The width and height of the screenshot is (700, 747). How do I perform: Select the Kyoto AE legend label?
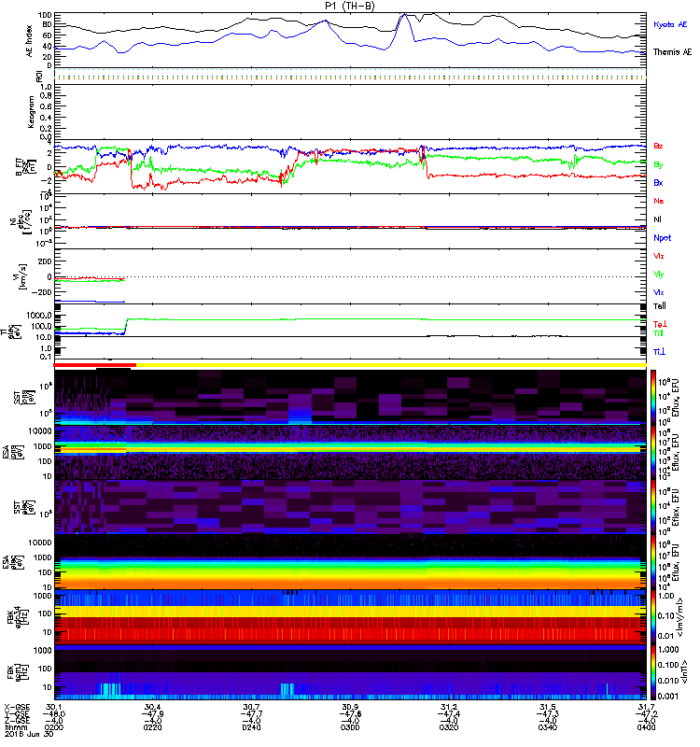tap(670, 24)
